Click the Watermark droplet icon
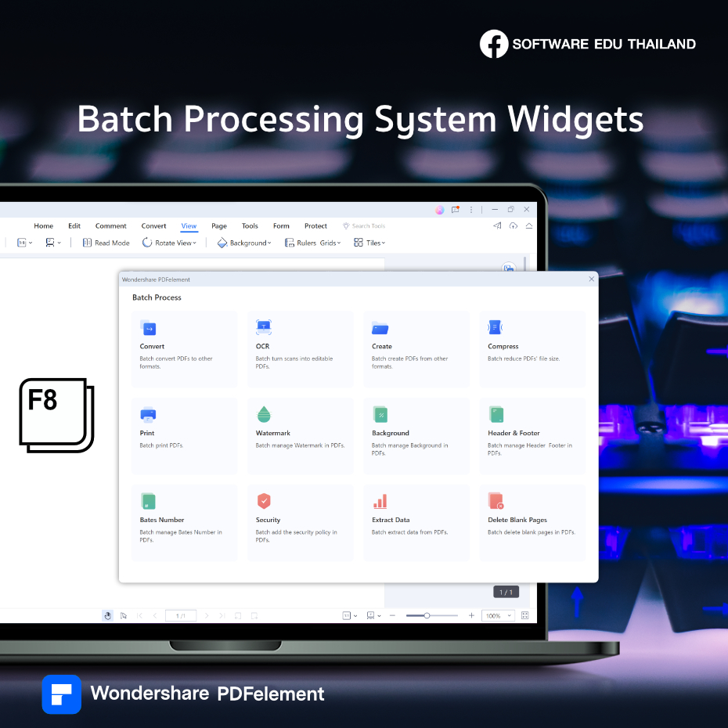 (x=264, y=414)
